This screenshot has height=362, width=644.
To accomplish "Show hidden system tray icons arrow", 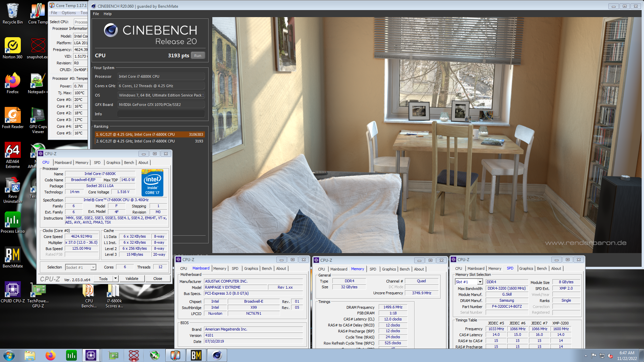I will 586,356.
